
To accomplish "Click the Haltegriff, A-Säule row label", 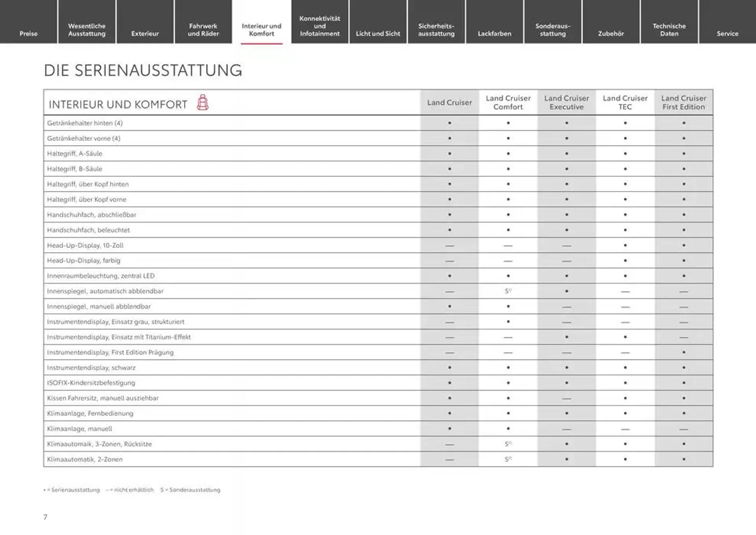I will pos(74,154).
